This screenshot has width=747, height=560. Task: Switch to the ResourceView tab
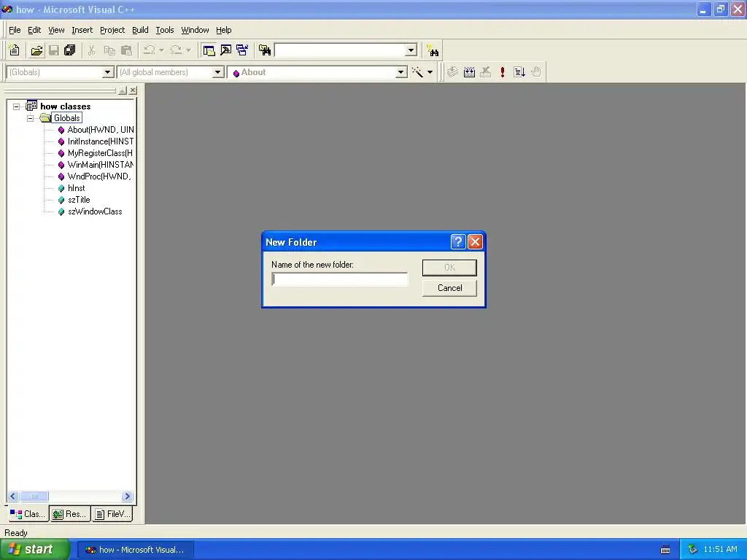click(71, 514)
